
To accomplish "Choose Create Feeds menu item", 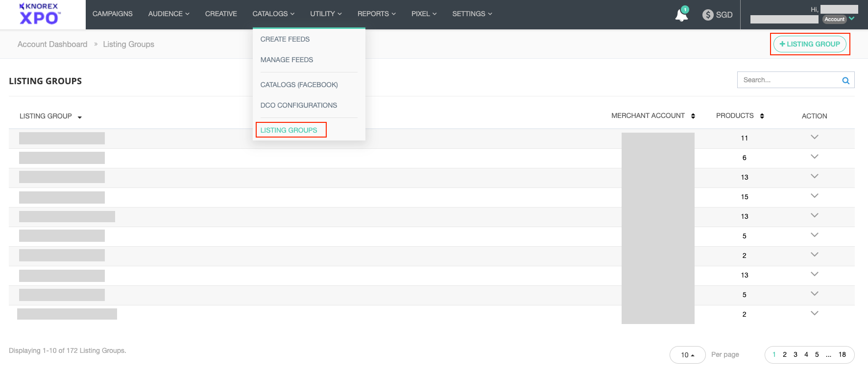I will tap(285, 39).
